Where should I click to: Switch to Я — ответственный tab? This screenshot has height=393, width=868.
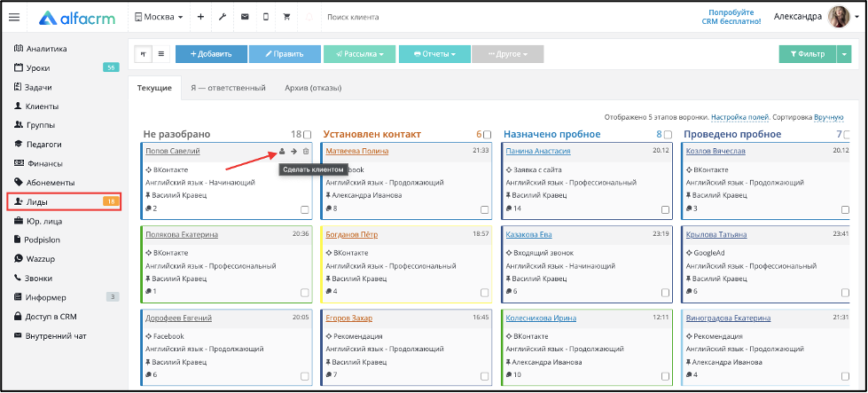tap(228, 88)
